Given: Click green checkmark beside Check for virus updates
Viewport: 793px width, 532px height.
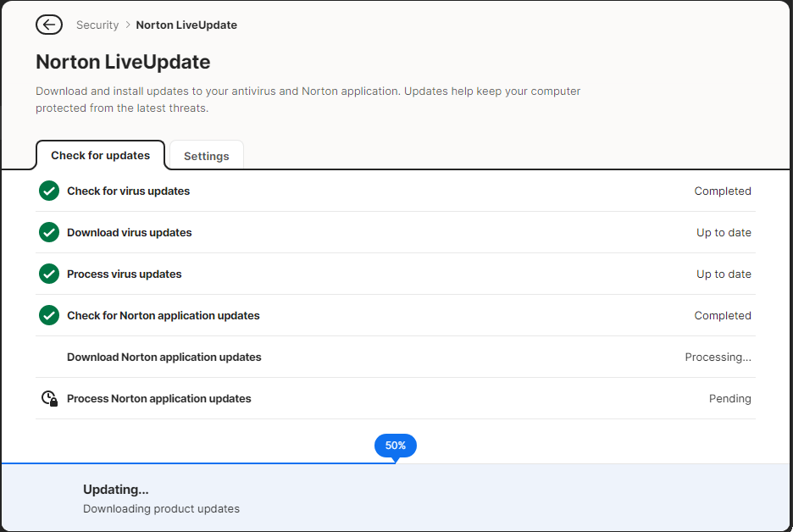Looking at the screenshot, I should click(x=49, y=191).
